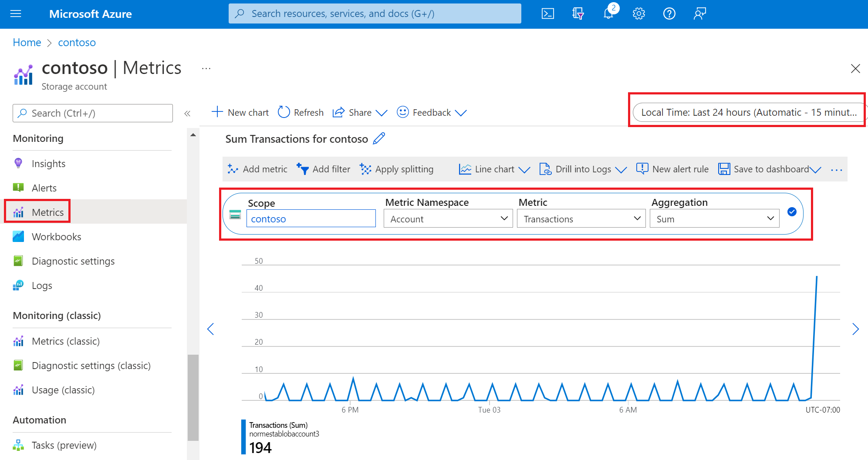Click Transactions legend color bar
The height and width of the screenshot is (460, 868).
pos(243,436)
